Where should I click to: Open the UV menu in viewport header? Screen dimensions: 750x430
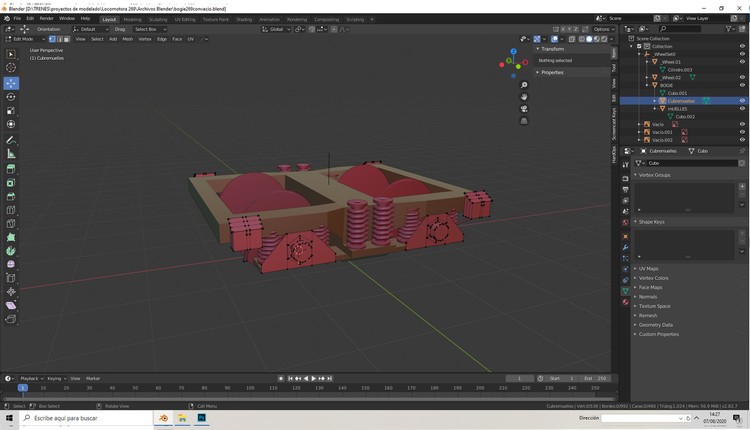point(190,39)
